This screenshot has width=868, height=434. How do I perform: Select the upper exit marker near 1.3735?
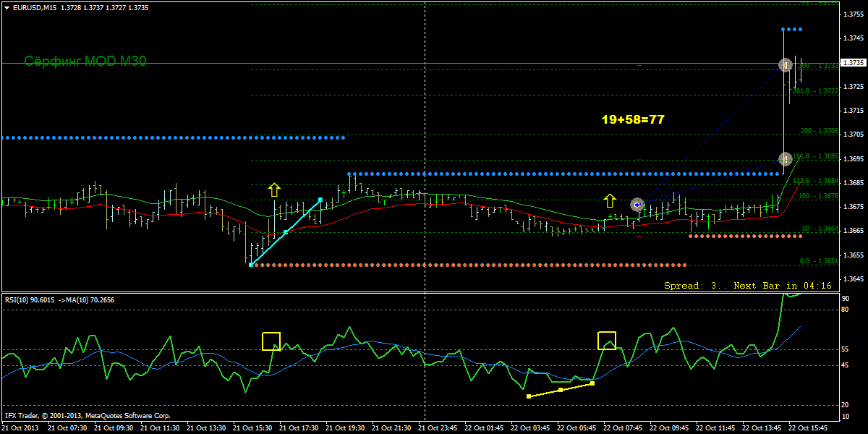pos(785,65)
